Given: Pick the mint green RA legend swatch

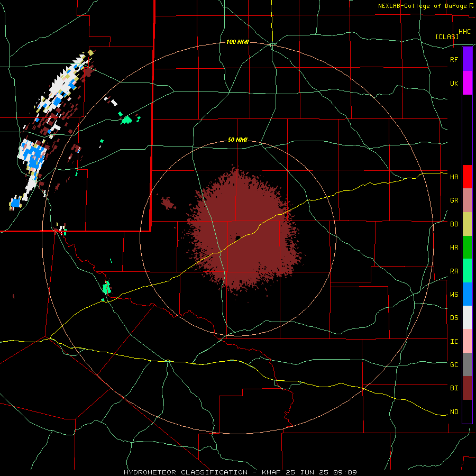Looking at the screenshot, I should 467,271.
